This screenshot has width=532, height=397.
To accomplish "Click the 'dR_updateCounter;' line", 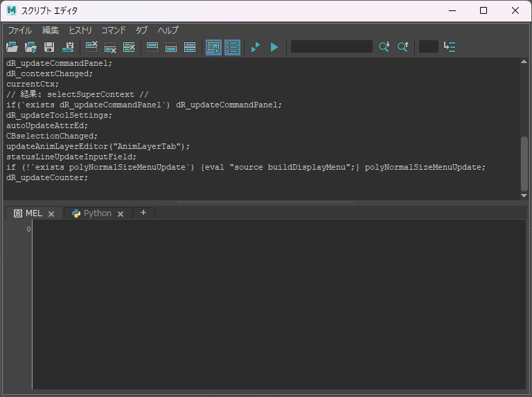I will tap(47, 178).
